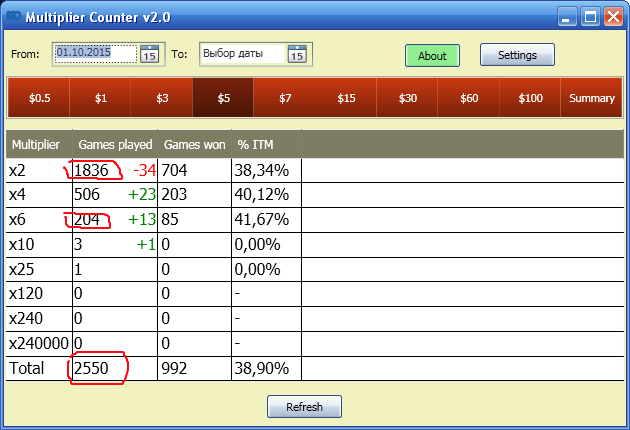Screen dimensions: 630x430
Task: Open the From date calendar picker icon
Action: click(x=149, y=54)
